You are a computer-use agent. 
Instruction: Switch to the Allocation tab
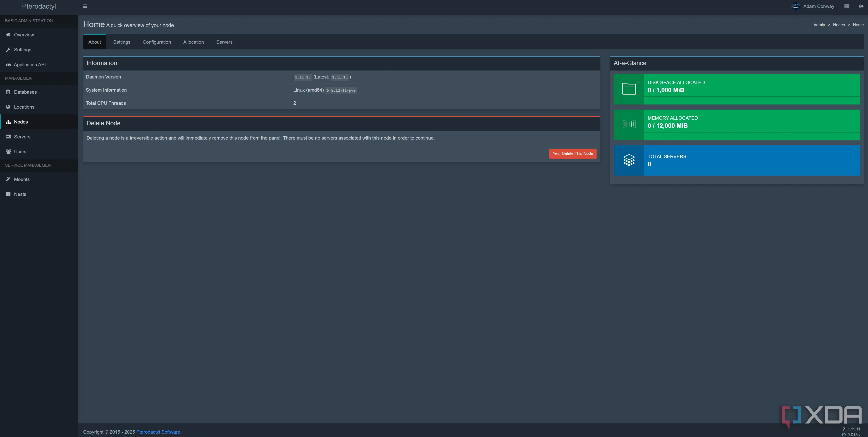pos(193,42)
